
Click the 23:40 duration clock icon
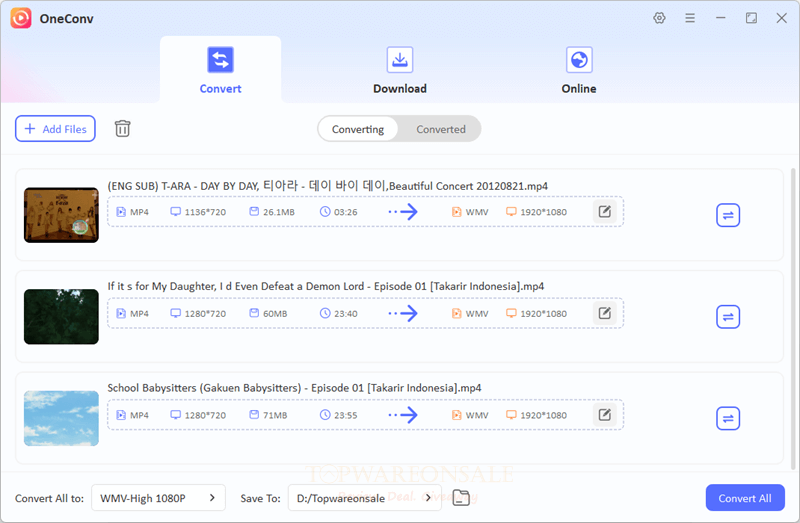(x=325, y=313)
